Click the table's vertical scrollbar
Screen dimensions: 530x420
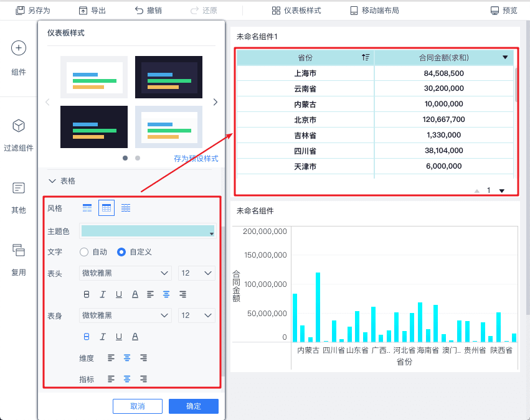(x=516, y=85)
